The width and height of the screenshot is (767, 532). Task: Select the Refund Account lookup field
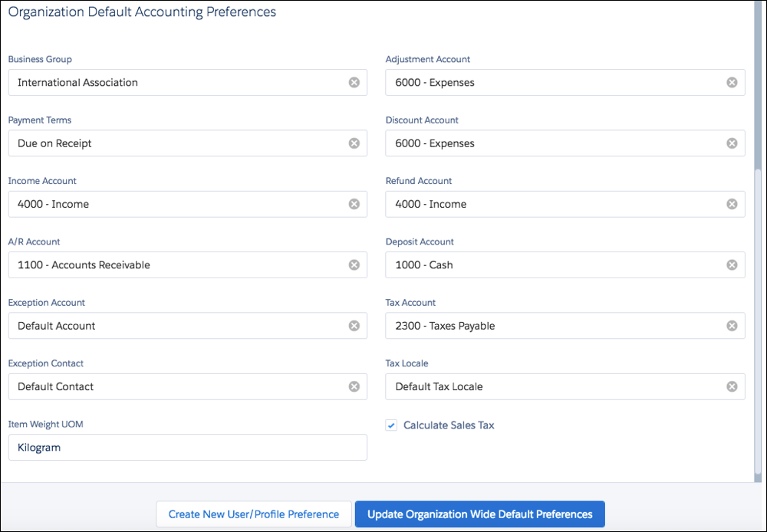[x=565, y=204]
